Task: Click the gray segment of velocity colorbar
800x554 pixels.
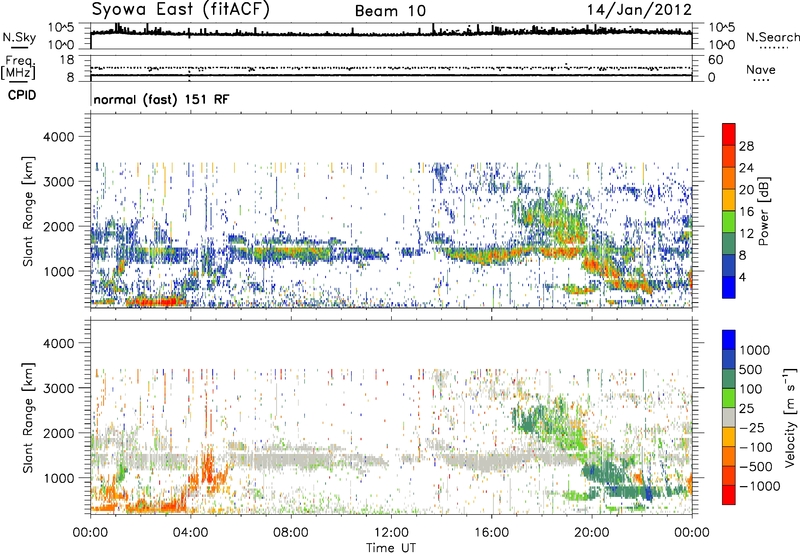Action: 729,417
